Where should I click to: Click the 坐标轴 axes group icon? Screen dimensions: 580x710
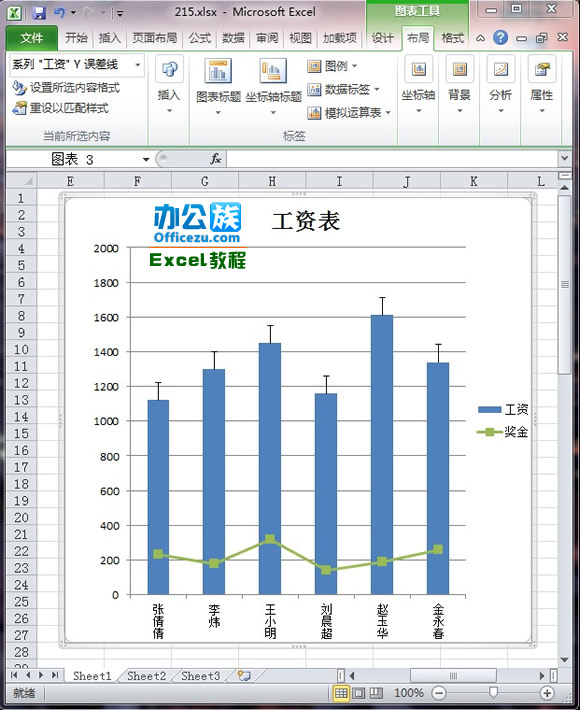[419, 69]
